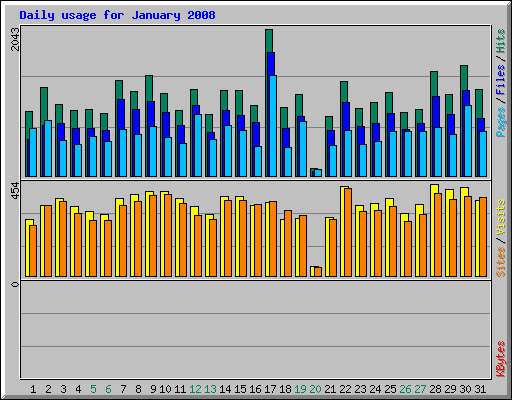512x400 pixels.
Task: Click day label '22' on the x-axis
Action: [345, 389]
